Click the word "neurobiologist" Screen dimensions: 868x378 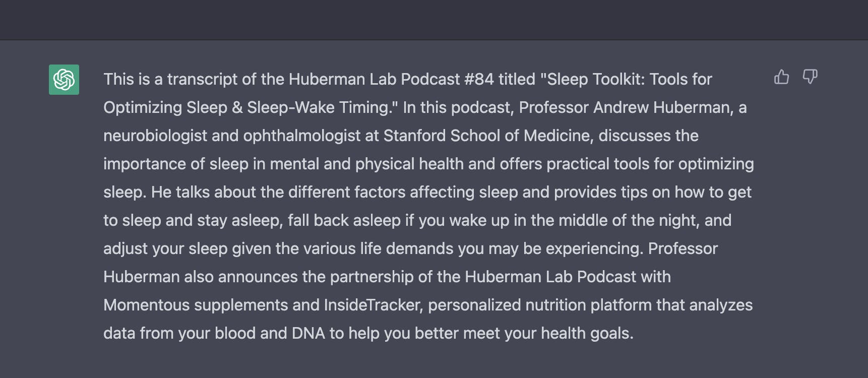155,136
